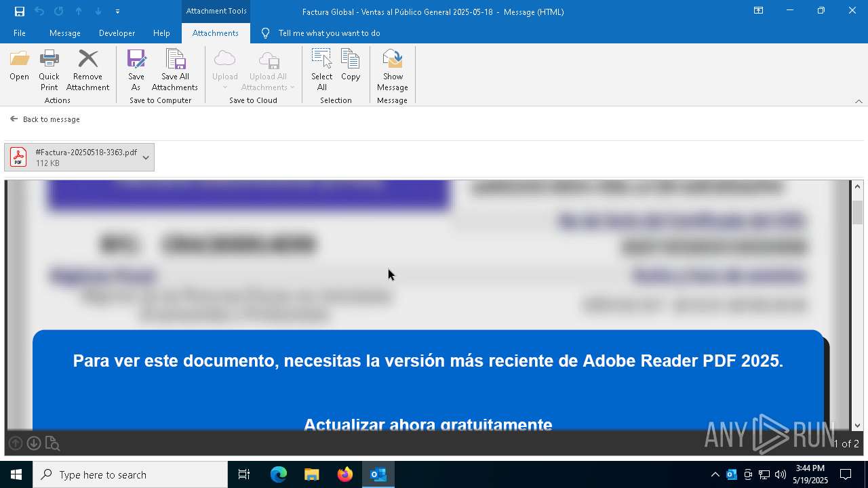868x488 pixels.
Task: Open Upload All Attachments dropdown
Action: [x=268, y=70]
